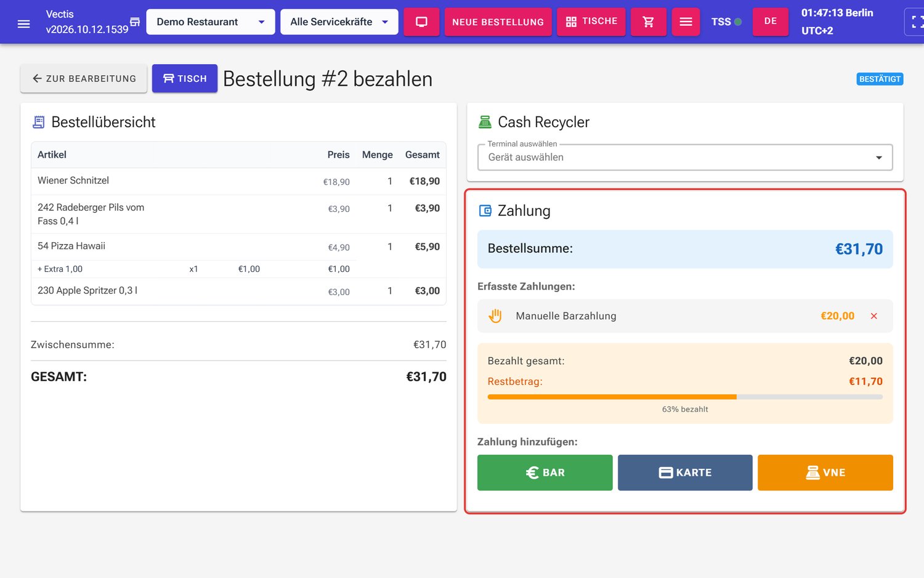Click the Cash Recycler register icon

(x=485, y=122)
